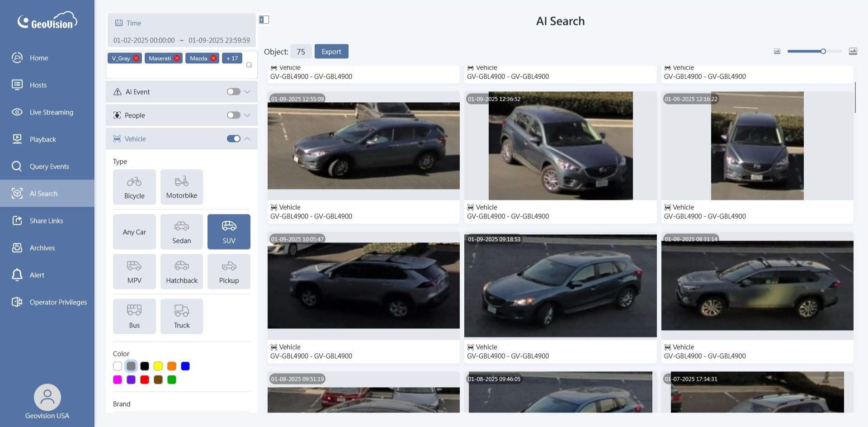Click the large thumbnail size icon
The height and width of the screenshot is (427, 868).
[x=853, y=52]
